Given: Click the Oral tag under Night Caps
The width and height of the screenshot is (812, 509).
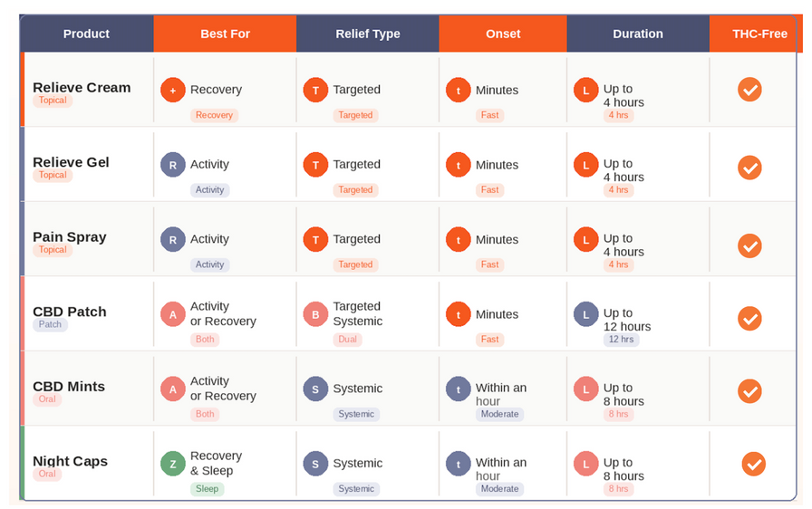Looking at the screenshot, I should (x=47, y=474).
